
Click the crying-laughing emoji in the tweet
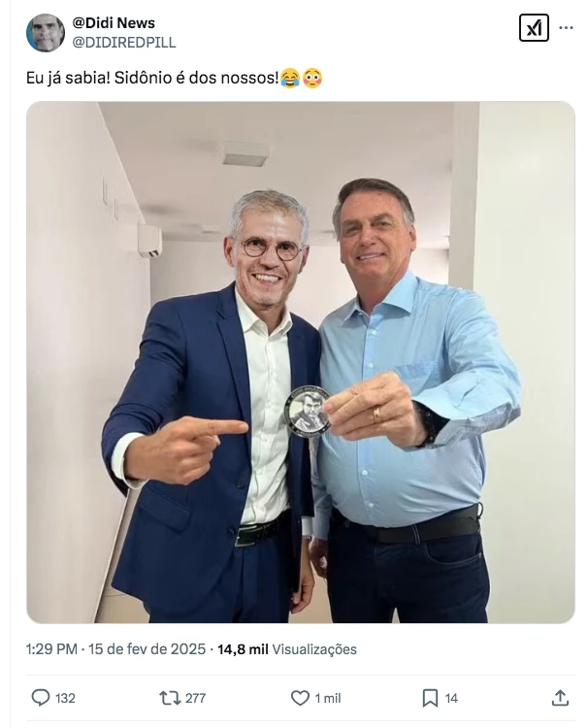click(289, 78)
